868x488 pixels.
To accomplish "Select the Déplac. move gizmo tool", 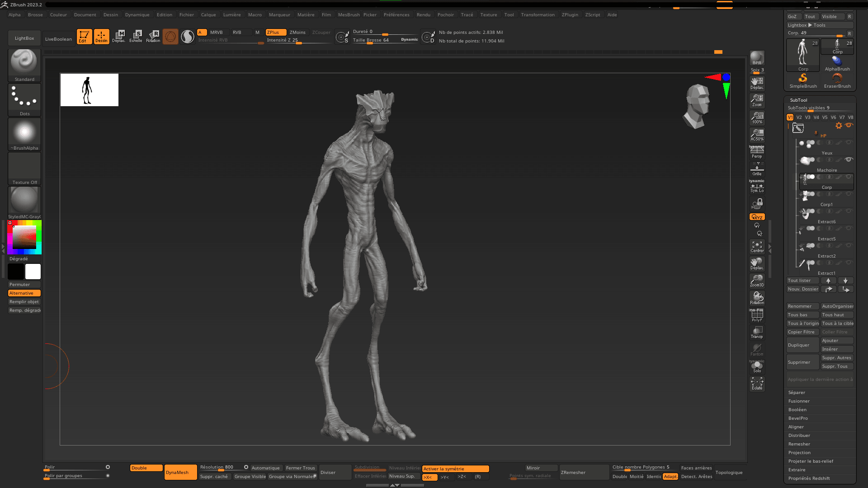I will click(119, 37).
